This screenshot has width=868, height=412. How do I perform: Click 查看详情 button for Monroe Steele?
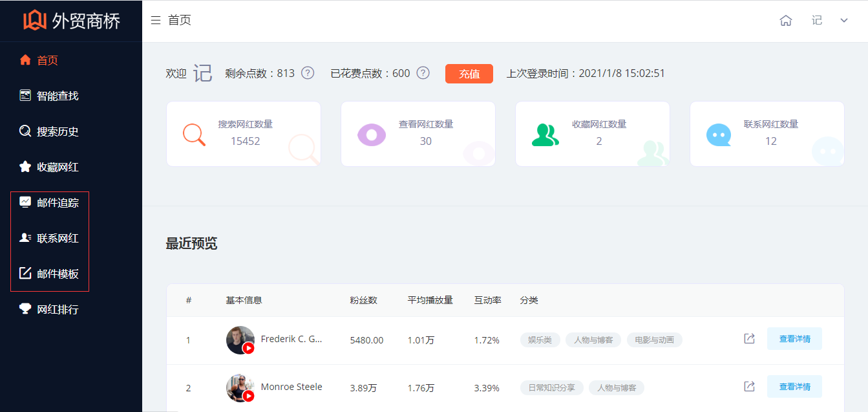click(794, 387)
